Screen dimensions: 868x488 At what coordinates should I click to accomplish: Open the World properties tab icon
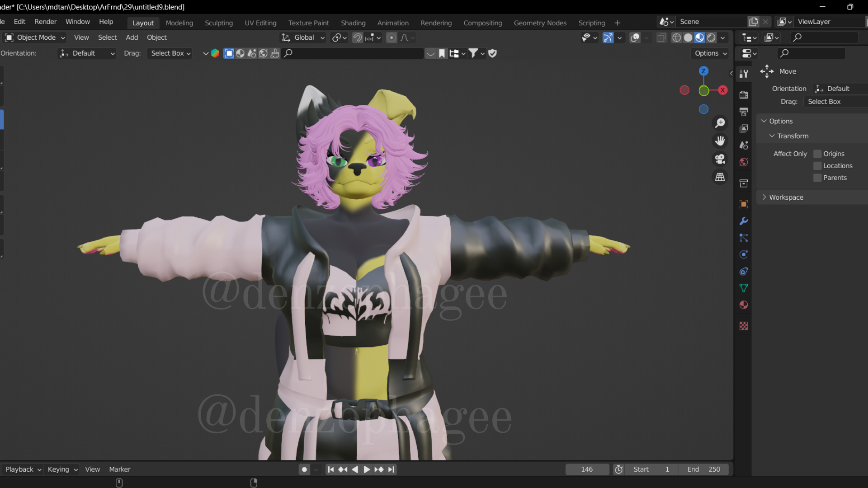[744, 162]
